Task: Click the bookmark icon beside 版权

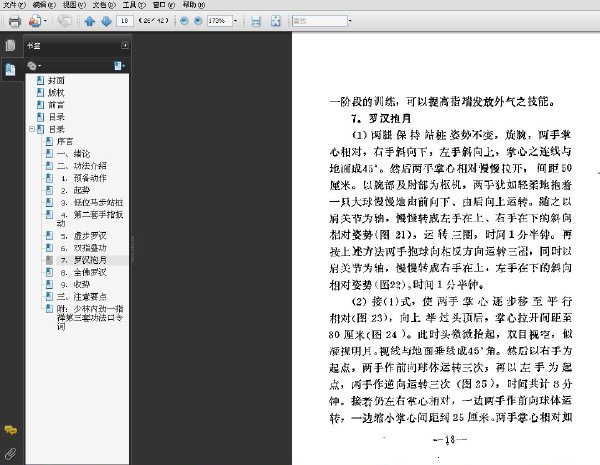Action: pos(40,93)
